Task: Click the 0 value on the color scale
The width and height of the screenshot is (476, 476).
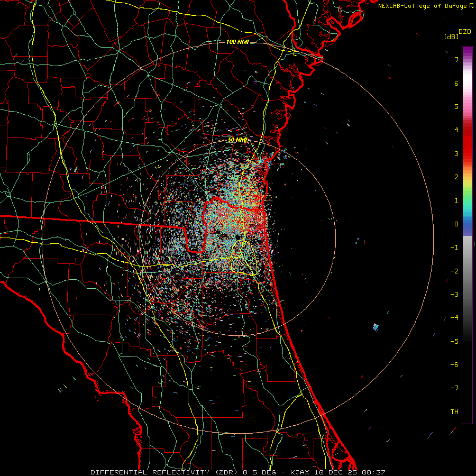Action: click(456, 224)
